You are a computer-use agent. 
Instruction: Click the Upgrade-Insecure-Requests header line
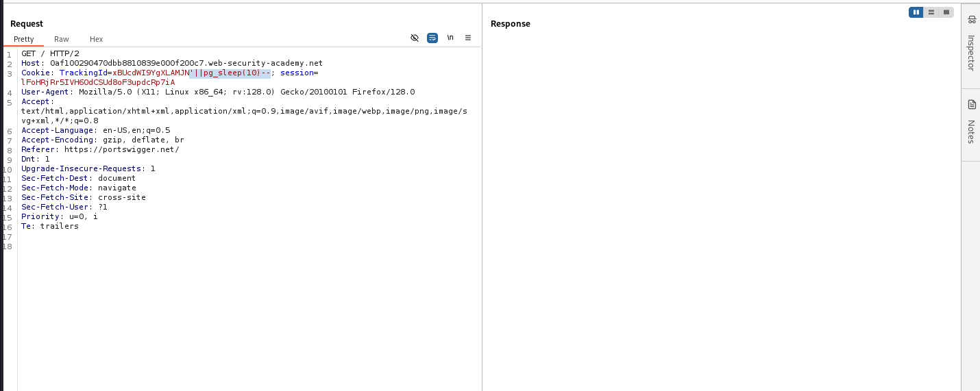tap(88, 168)
